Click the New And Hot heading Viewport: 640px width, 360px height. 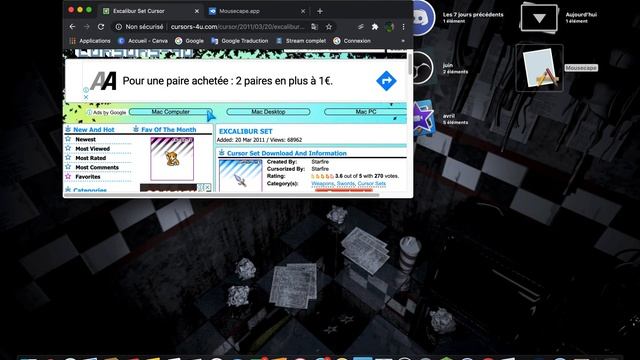click(x=94, y=129)
